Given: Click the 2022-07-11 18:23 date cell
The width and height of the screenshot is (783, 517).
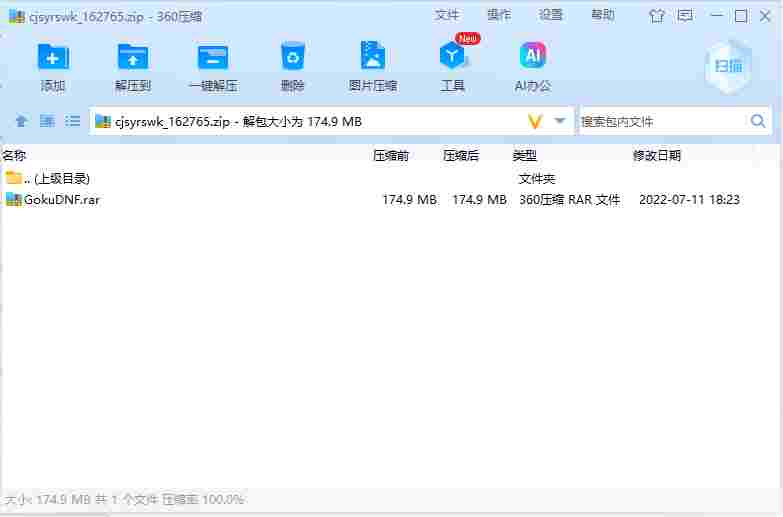Looking at the screenshot, I should click(x=690, y=200).
